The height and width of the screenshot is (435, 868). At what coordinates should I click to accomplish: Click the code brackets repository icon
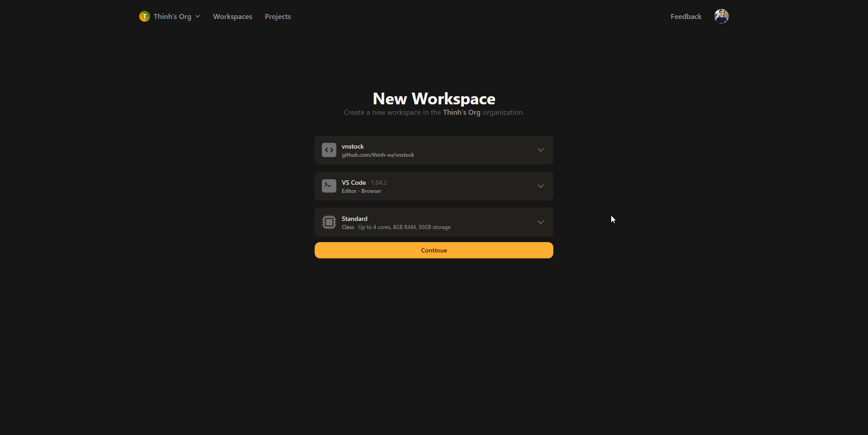(329, 150)
